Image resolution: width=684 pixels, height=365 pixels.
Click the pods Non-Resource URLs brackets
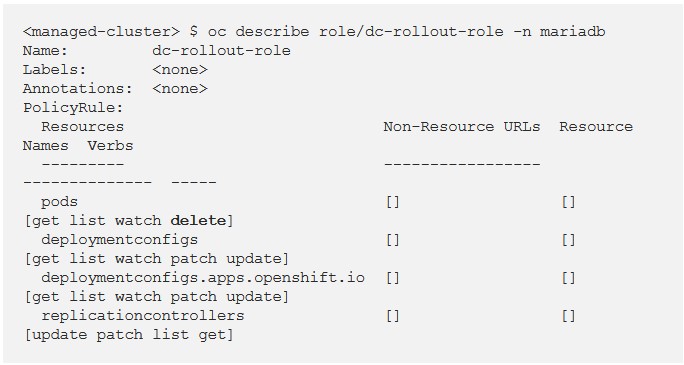(393, 202)
